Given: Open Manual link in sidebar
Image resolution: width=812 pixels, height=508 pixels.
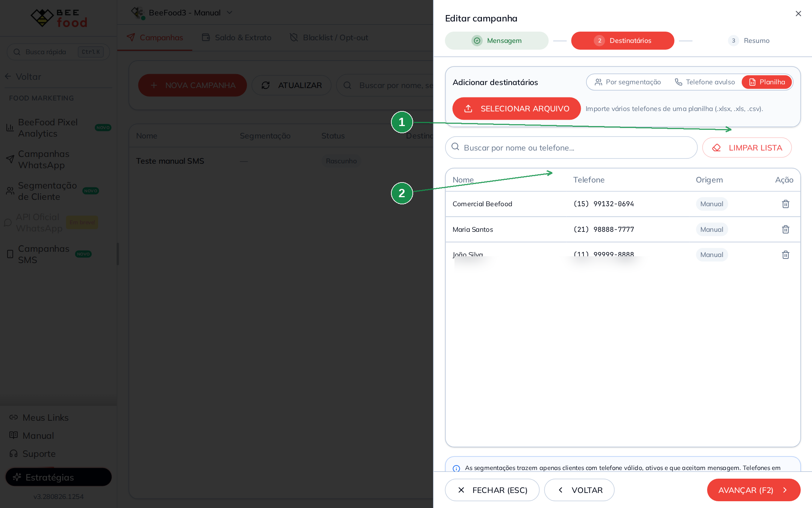Looking at the screenshot, I should pos(32,436).
